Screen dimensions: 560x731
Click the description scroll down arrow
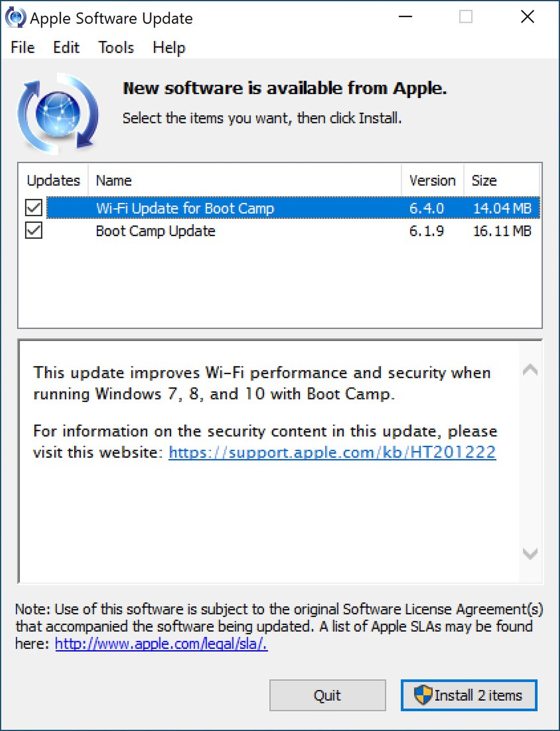pyautogui.click(x=530, y=554)
